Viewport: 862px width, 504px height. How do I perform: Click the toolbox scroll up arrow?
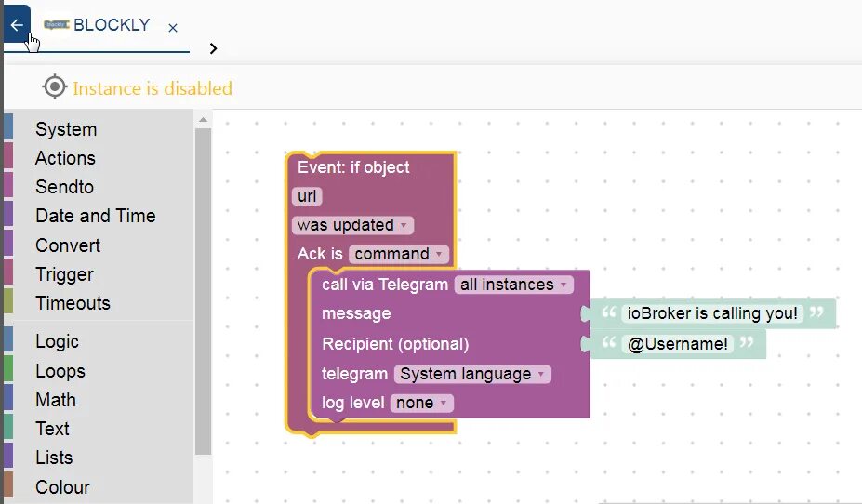pyautogui.click(x=203, y=119)
